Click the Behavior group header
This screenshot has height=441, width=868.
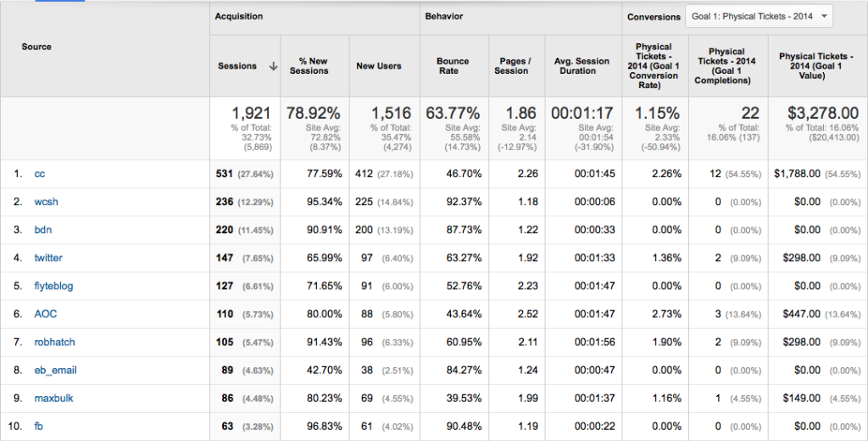(444, 16)
